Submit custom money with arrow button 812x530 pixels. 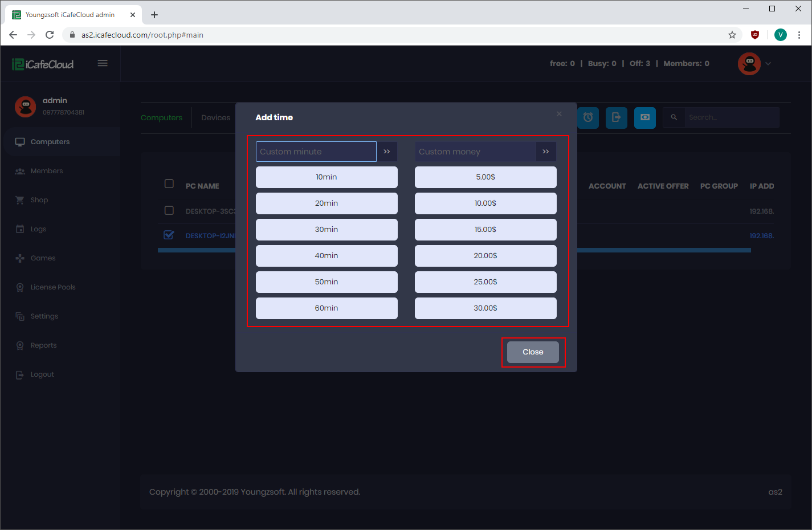click(545, 152)
